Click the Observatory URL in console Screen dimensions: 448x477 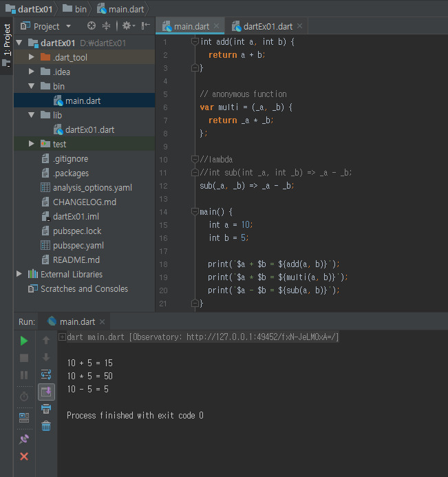pos(262,337)
